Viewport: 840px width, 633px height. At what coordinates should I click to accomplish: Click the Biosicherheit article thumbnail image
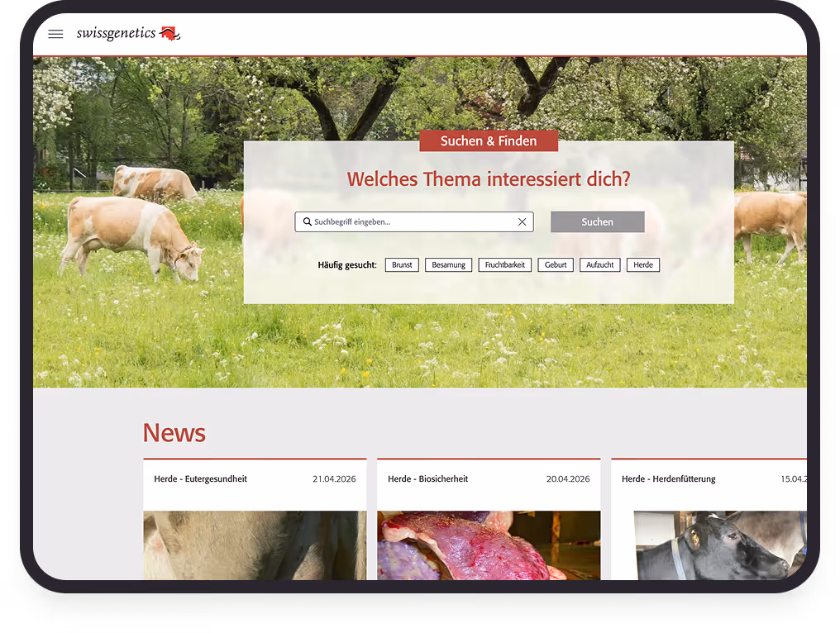tap(489, 545)
